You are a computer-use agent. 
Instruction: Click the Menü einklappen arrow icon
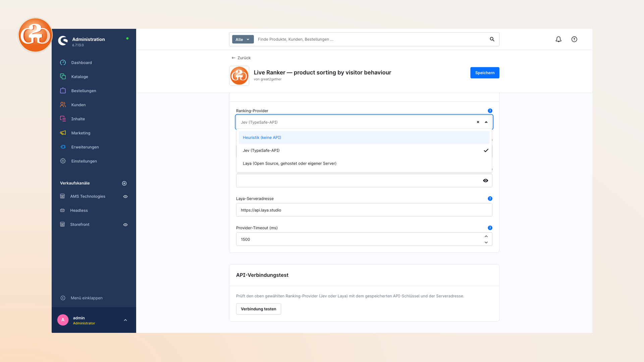coord(63,298)
